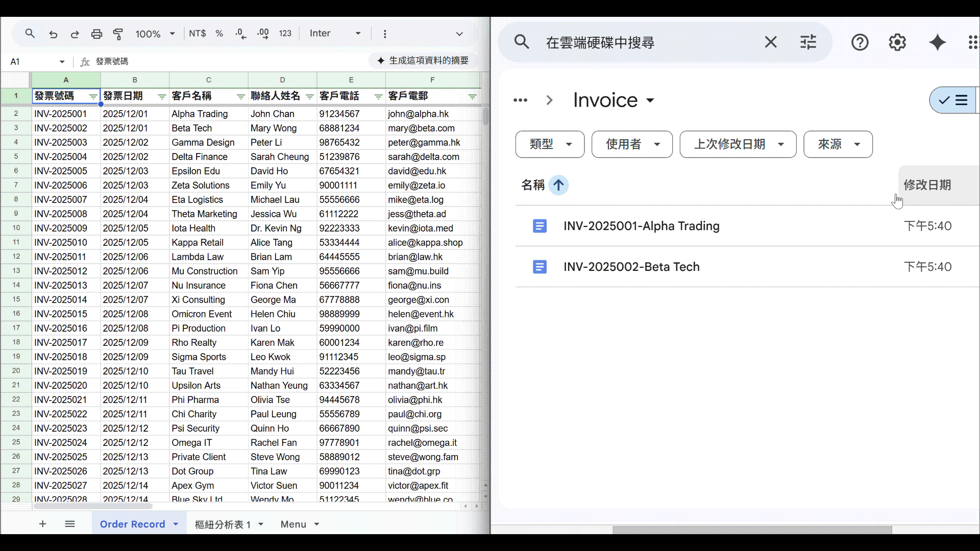Open INV-2025002-Beta Tech document
Image resolution: width=980 pixels, height=551 pixels.
point(631,267)
